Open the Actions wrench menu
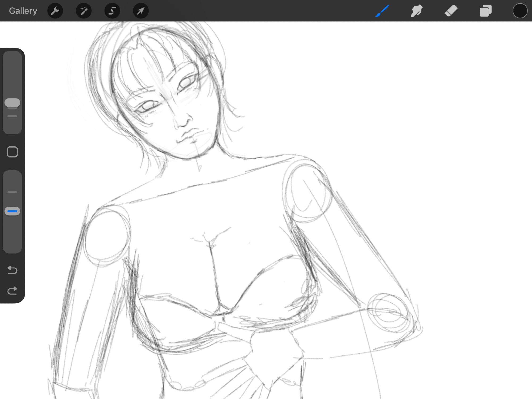The image size is (532, 399). point(55,11)
